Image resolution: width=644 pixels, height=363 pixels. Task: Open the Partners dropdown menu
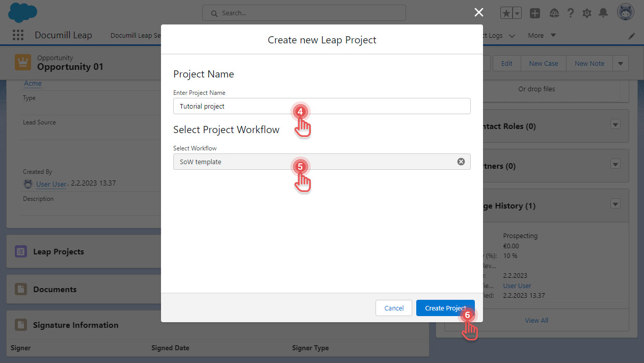[615, 164]
